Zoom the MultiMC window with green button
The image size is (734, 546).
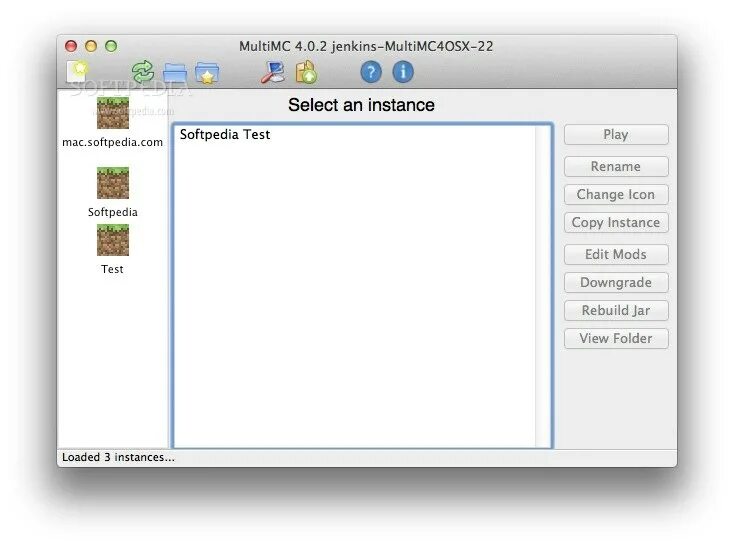click(111, 46)
